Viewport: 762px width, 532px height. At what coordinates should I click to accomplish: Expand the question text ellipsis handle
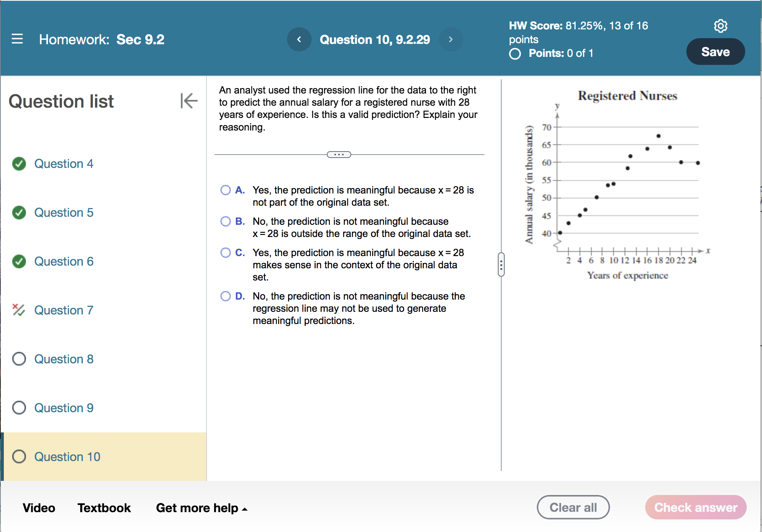(x=339, y=155)
